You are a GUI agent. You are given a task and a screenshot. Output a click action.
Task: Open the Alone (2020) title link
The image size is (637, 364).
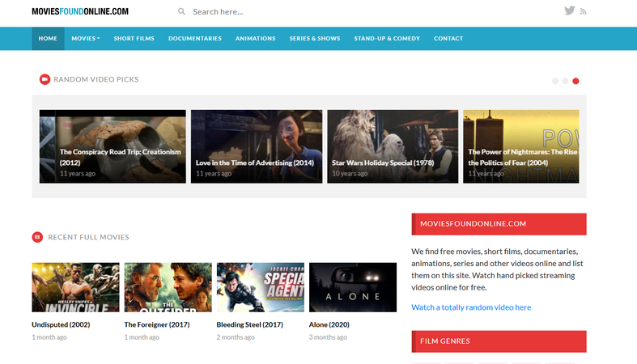point(329,324)
